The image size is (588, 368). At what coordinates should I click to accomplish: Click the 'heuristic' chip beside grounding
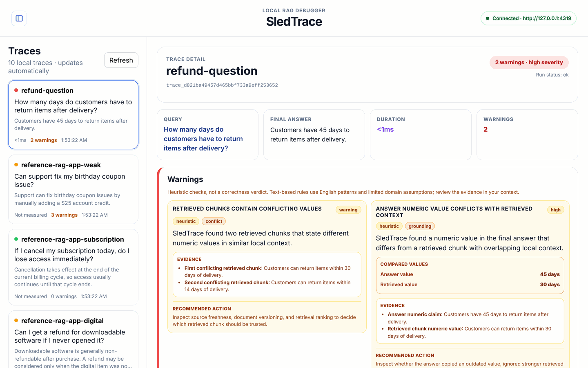tap(389, 226)
